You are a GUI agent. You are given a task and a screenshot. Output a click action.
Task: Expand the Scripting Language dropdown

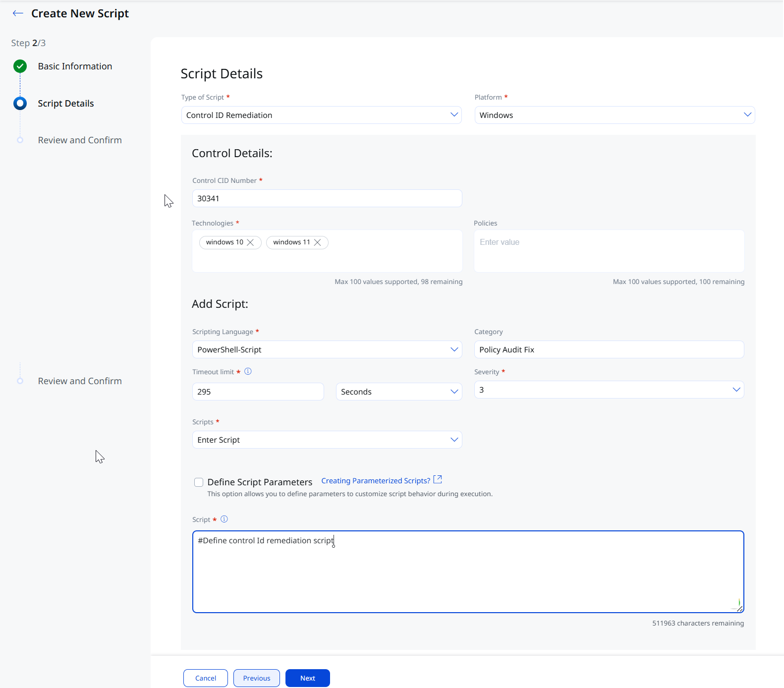tap(327, 349)
